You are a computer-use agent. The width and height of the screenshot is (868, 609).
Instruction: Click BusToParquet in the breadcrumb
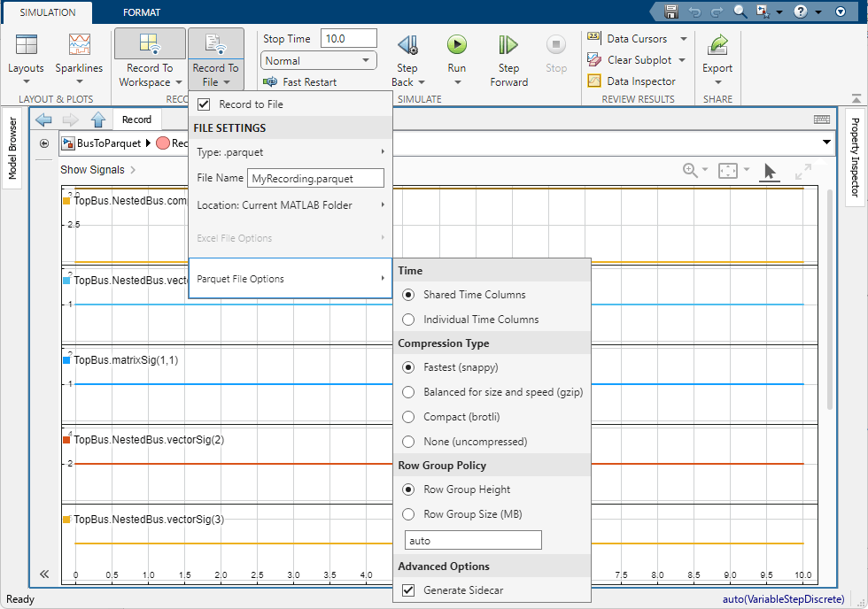coord(108,143)
